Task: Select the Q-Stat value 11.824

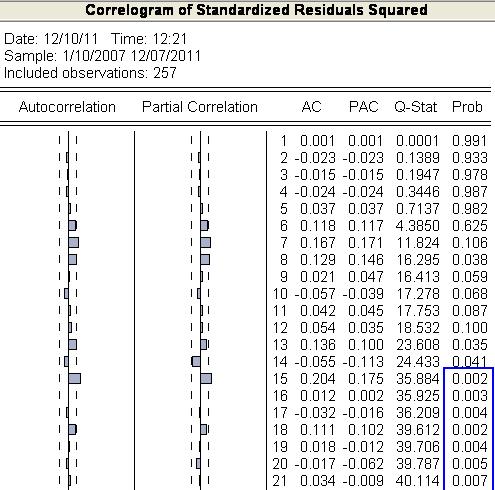Action: pyautogui.click(x=418, y=243)
